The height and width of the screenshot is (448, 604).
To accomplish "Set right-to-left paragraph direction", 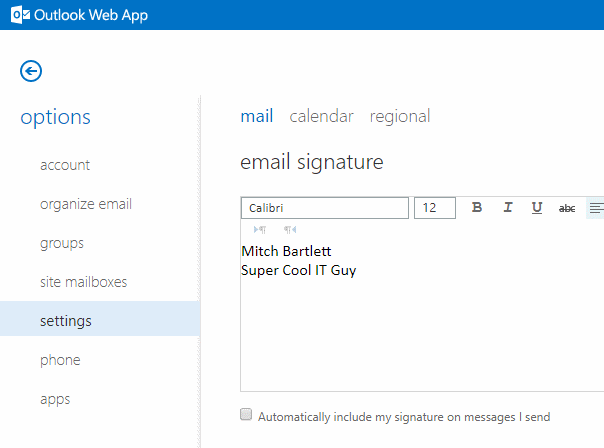I will [x=290, y=229].
